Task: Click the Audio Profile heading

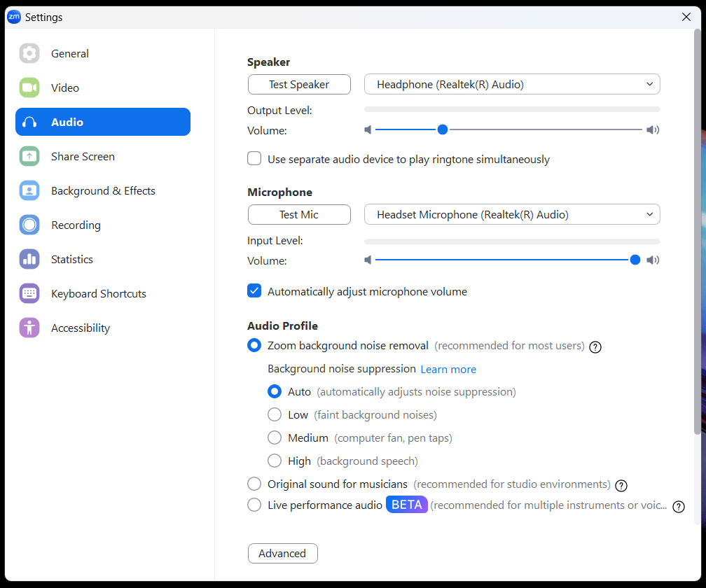Action: 282,325
